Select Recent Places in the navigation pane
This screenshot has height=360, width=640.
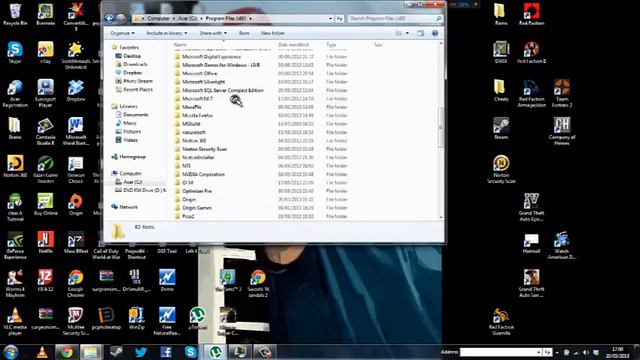[138, 89]
